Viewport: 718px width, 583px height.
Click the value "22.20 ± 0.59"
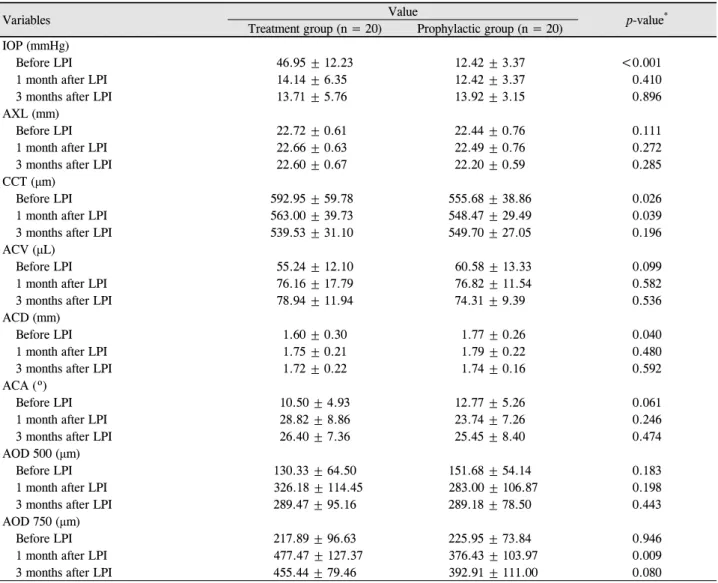click(490, 164)
